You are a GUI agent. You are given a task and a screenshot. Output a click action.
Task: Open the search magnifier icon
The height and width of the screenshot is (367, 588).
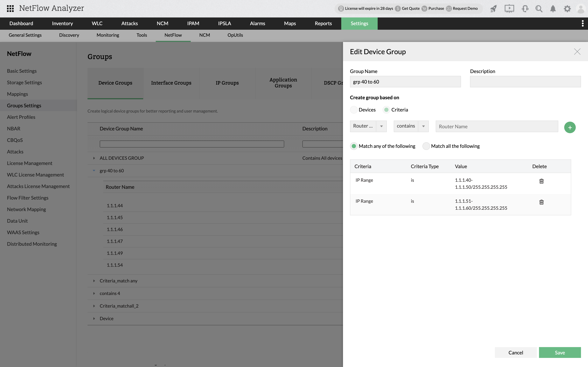539,8
